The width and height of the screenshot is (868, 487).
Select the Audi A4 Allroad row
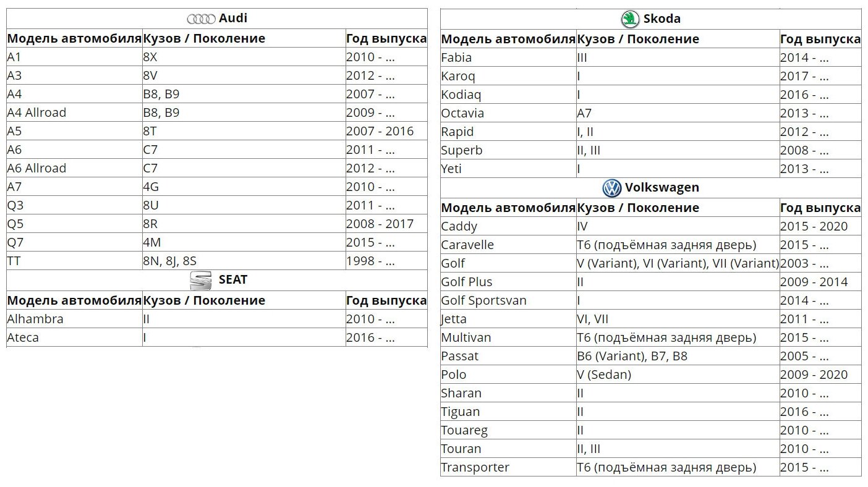pos(217,112)
